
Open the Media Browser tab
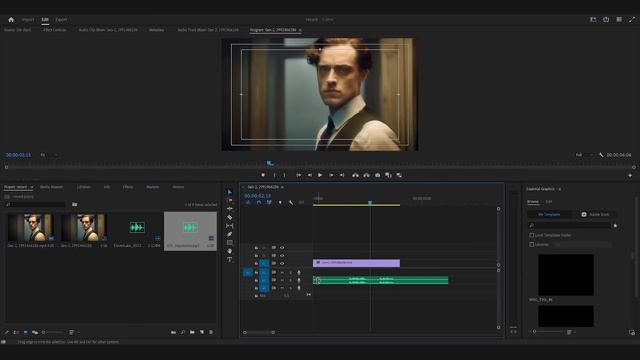[51, 187]
